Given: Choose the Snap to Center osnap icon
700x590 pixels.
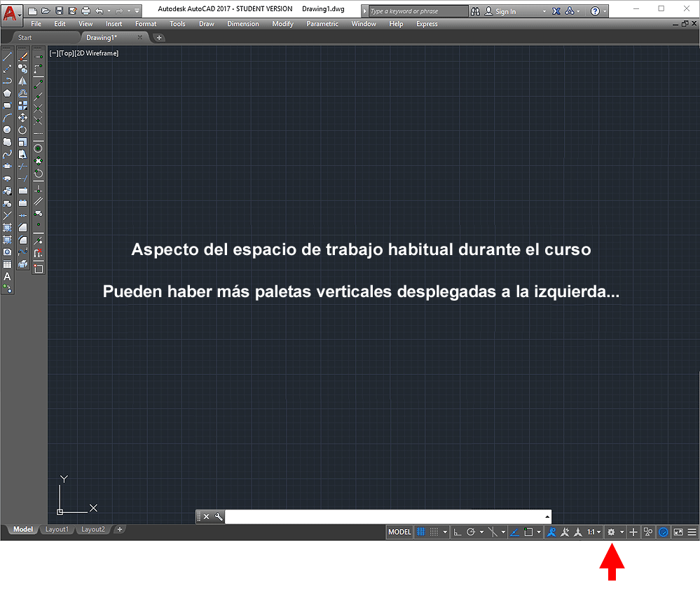Looking at the screenshot, I should [x=39, y=148].
